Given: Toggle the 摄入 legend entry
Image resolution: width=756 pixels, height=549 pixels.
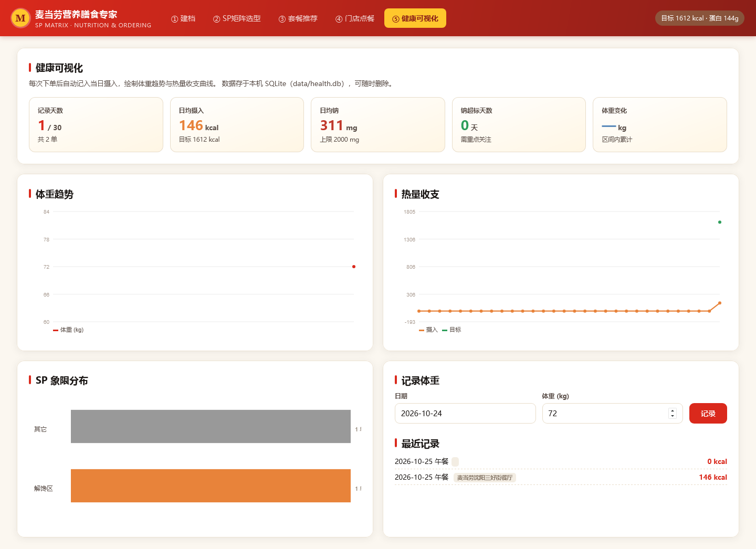Looking at the screenshot, I should coord(428,330).
